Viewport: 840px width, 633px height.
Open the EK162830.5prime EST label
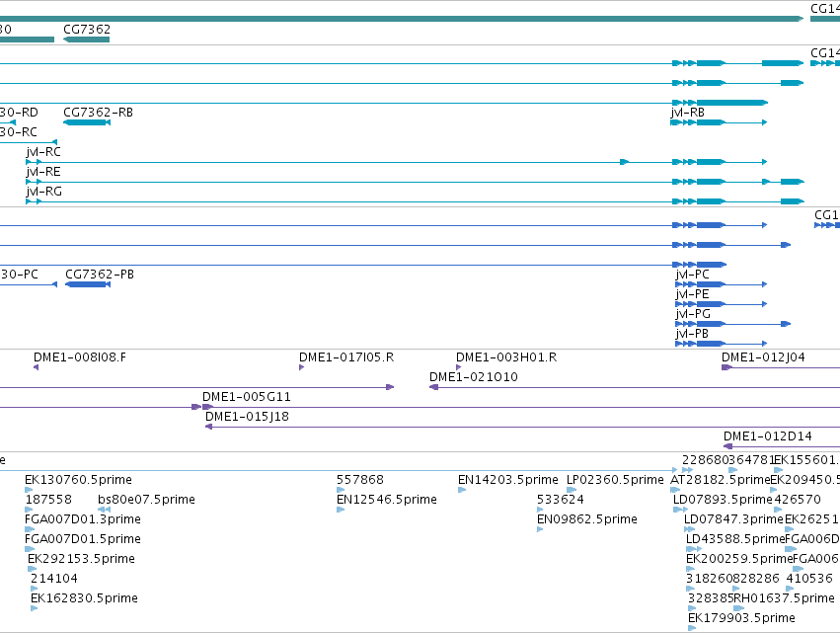click(x=84, y=598)
